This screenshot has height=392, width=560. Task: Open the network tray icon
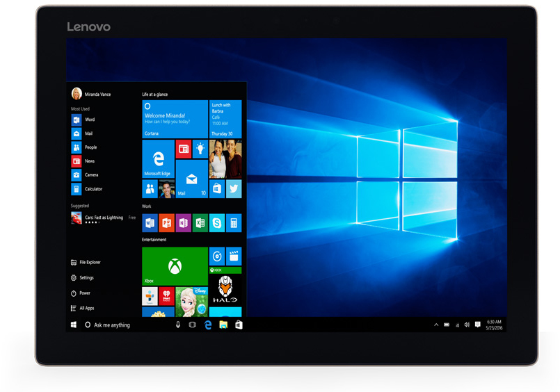(457, 325)
